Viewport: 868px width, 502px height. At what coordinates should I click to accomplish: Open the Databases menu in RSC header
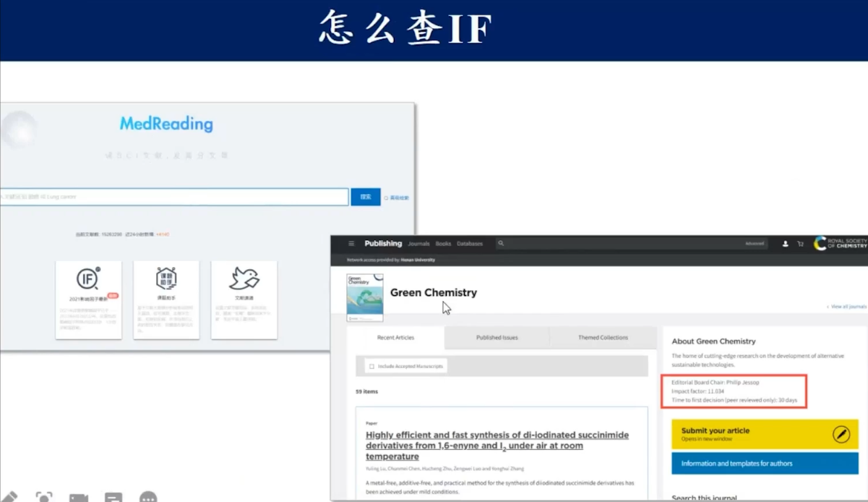pyautogui.click(x=470, y=244)
